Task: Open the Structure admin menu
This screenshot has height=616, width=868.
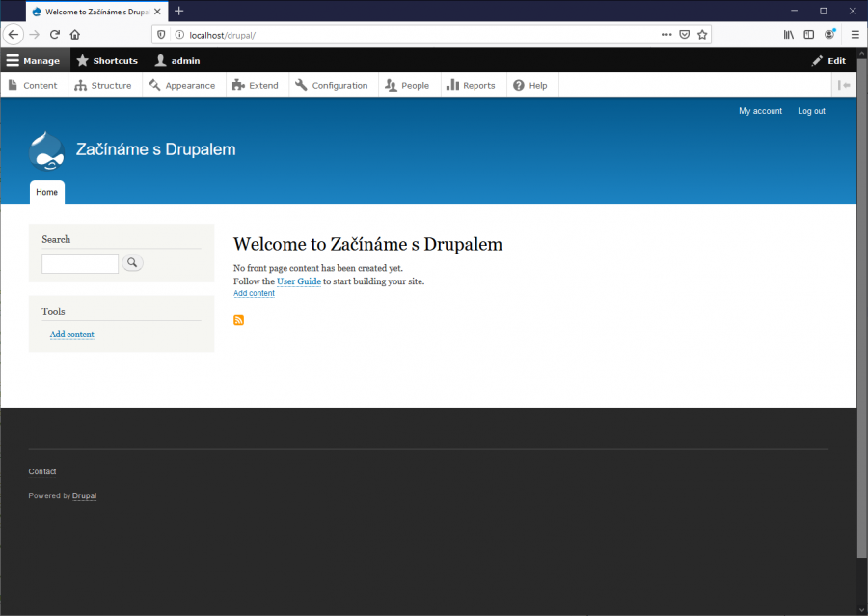Action: pyautogui.click(x=103, y=85)
